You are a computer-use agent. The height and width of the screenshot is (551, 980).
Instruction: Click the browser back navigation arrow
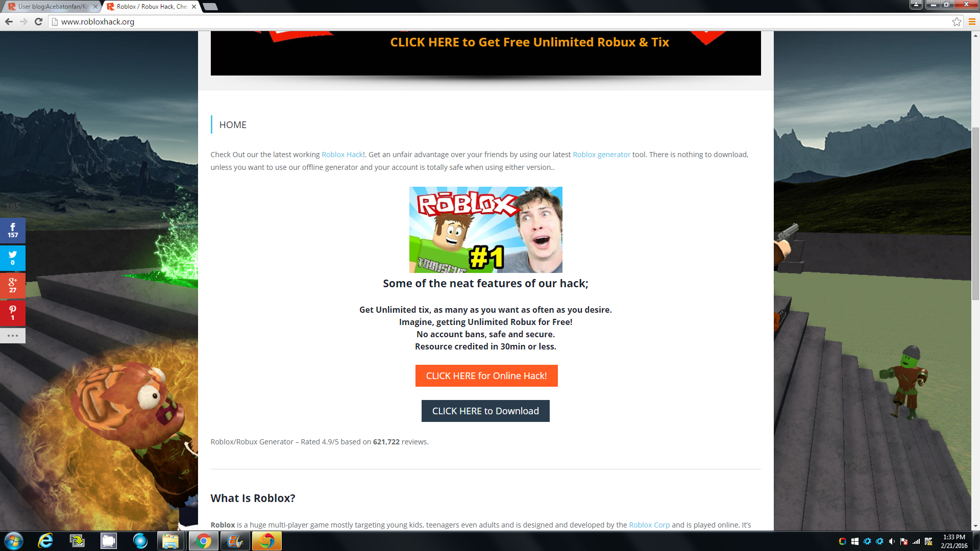coord(9,21)
